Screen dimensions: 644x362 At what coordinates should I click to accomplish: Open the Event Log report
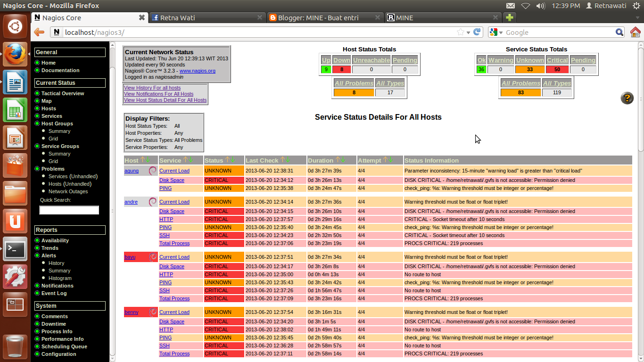(54, 293)
